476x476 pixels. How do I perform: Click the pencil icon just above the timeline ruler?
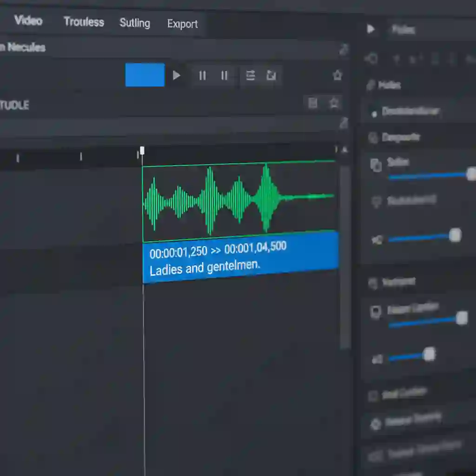344,123
